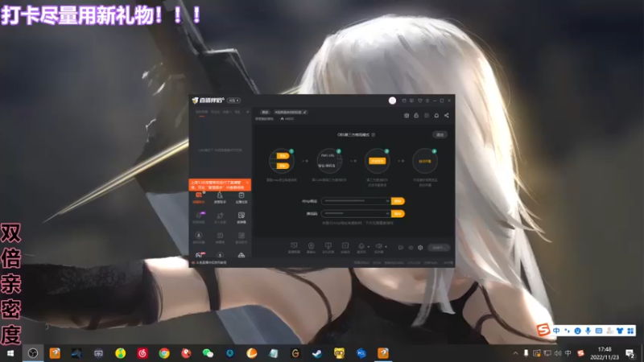Click the camera-shaped icon in the room header
Screen dimensions: 644x362
coord(407,115)
